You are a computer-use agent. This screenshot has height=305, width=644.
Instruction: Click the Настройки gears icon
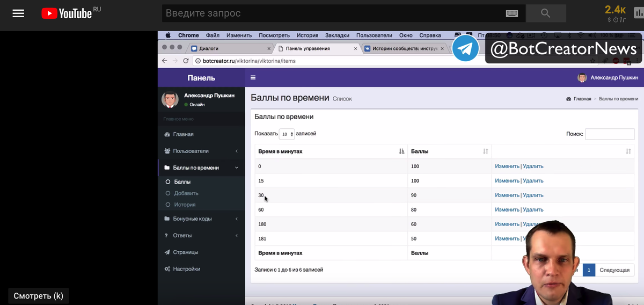[x=167, y=269]
